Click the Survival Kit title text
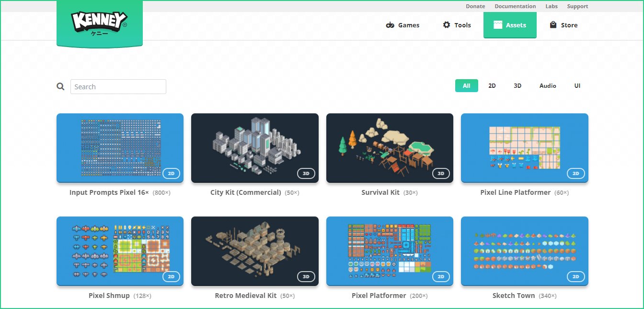This screenshot has height=309, width=644. click(380, 192)
